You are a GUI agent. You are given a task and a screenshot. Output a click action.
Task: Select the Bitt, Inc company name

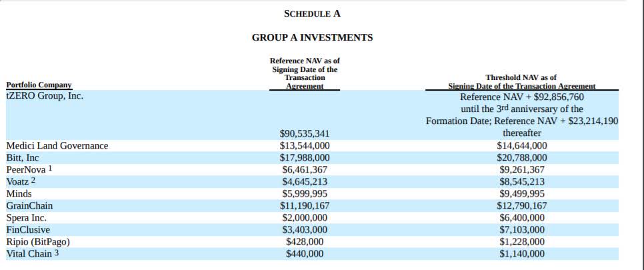(23, 157)
